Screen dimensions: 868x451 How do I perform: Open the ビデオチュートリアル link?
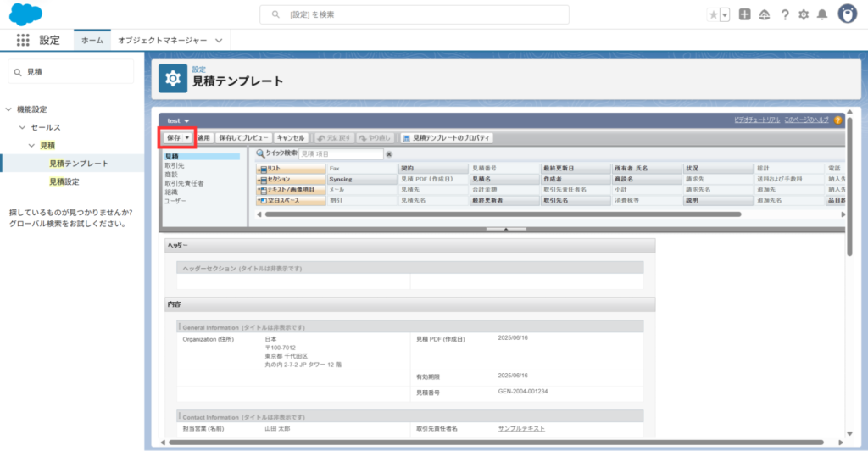(757, 120)
